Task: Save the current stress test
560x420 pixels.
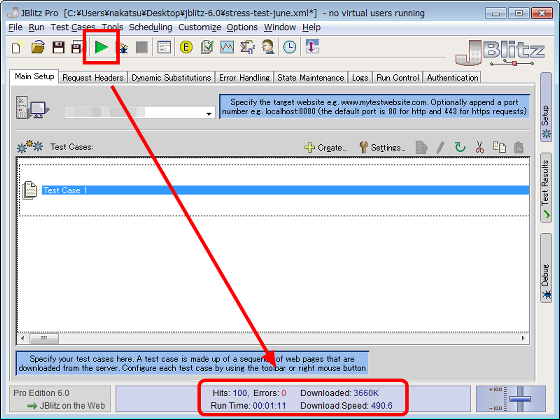Action: (x=58, y=47)
